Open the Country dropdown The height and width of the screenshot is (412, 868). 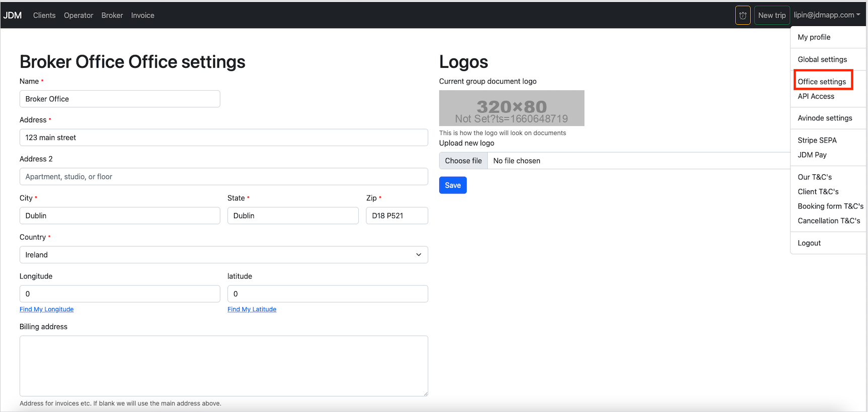(223, 255)
